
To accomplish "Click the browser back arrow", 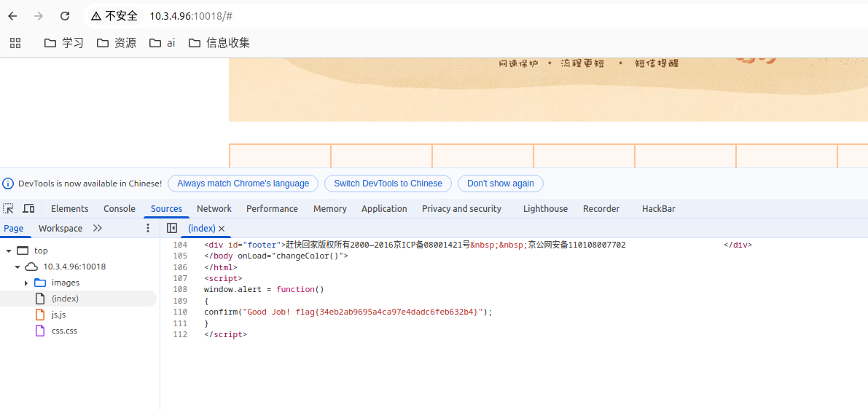I will pos(12,16).
